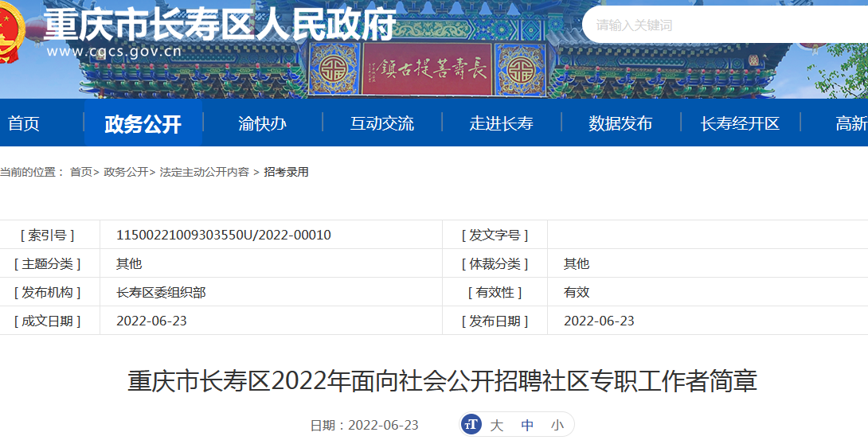Click 招考录用 breadcrumb link
The image size is (868, 440).
point(286,172)
